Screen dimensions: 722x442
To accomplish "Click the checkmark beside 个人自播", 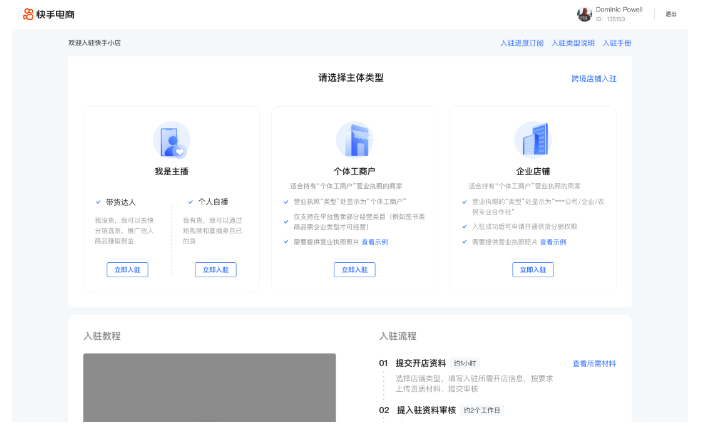I will coord(190,202).
